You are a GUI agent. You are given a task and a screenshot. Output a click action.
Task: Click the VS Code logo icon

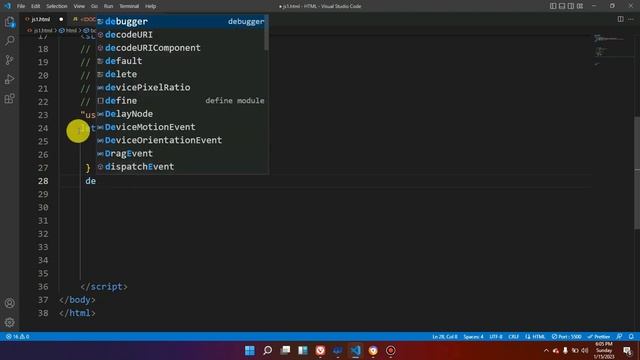point(7,6)
